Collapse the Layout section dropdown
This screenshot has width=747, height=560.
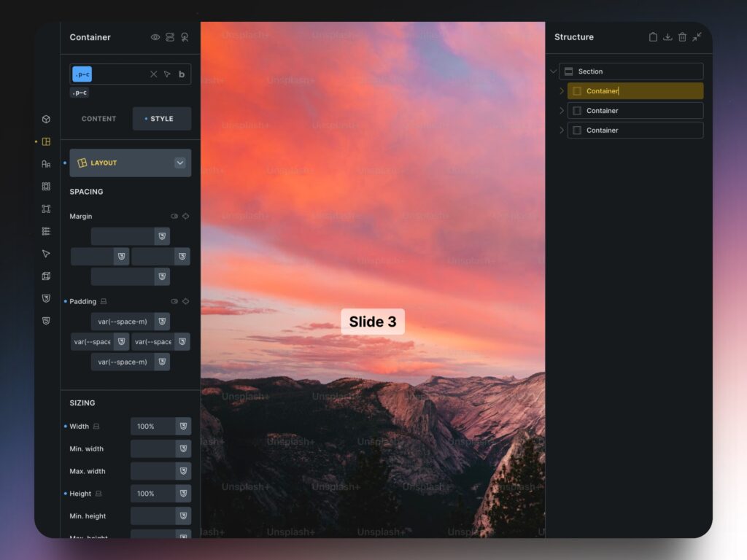179,163
